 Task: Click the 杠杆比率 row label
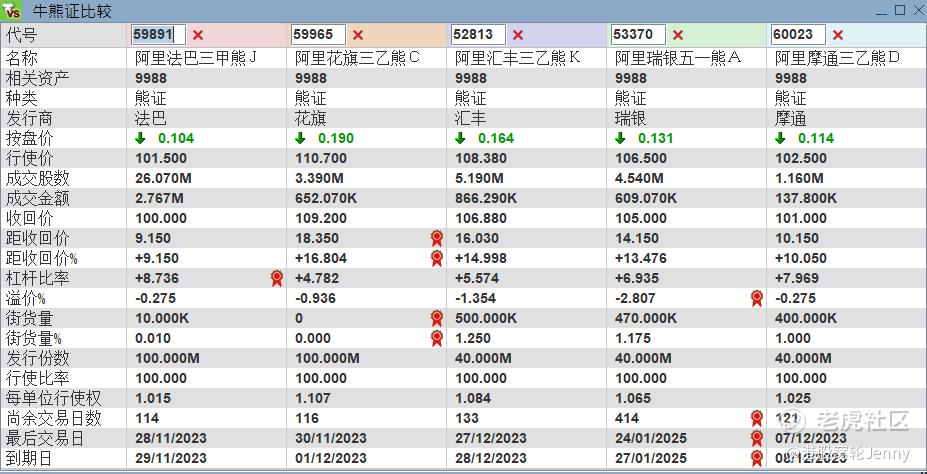click(x=37, y=278)
